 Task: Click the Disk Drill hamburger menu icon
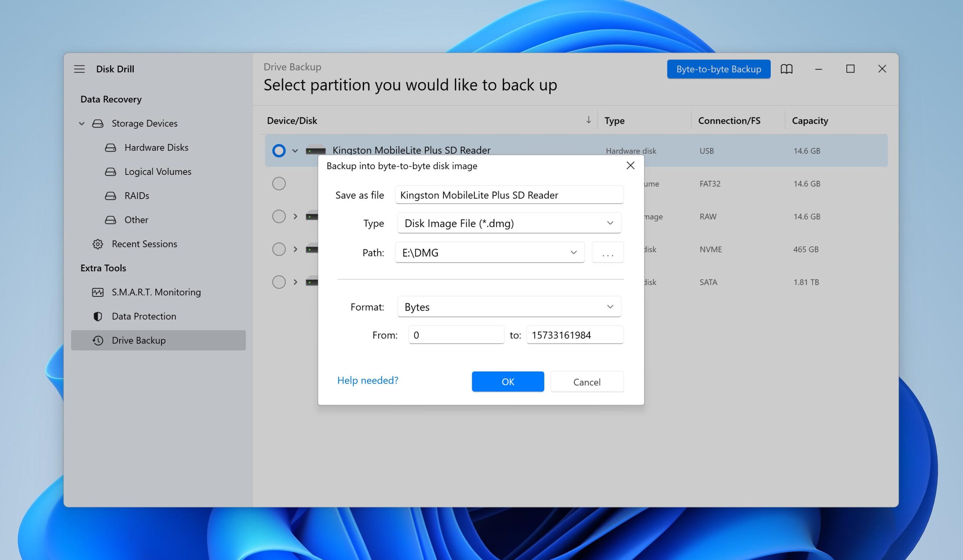click(x=79, y=69)
